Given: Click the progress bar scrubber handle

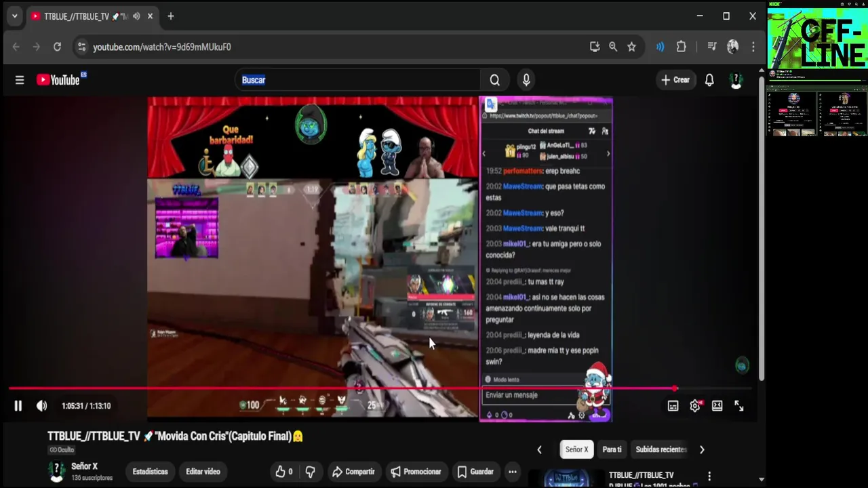Looking at the screenshot, I should tap(675, 388).
